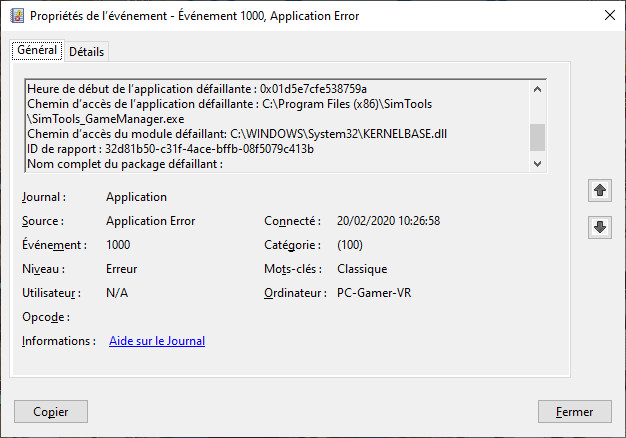Viewport: 626px width, 438px height.
Task: Click the description box scrollbar thumb
Action: tap(538, 135)
